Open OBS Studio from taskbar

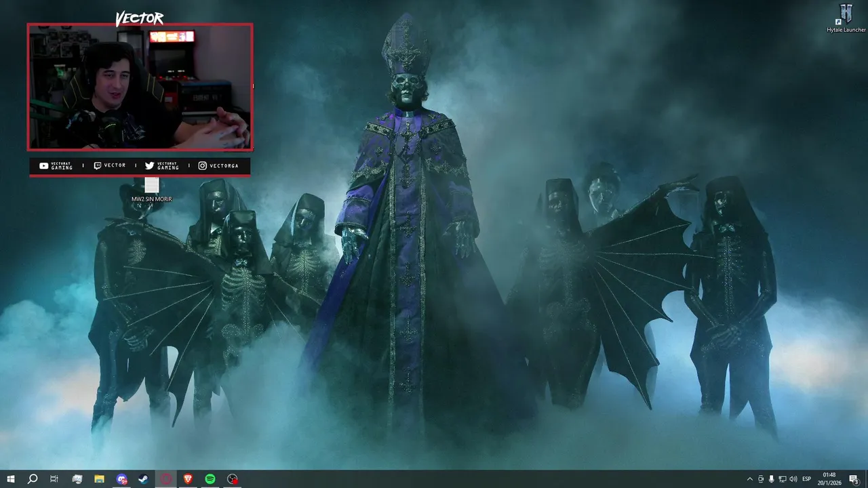tap(233, 479)
